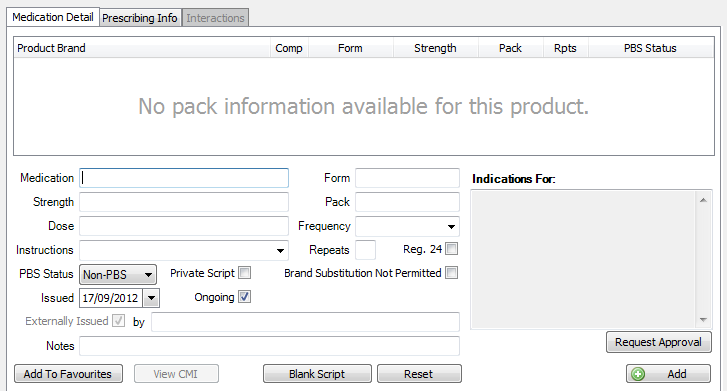Screen dimensions: 727x391
Task: Click the Reset button
Action: (419, 374)
